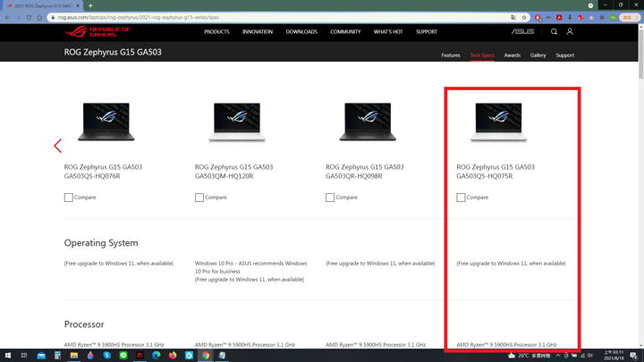The image size is (644, 362).
Task: Click the browser forward arrow
Action: coord(18,17)
